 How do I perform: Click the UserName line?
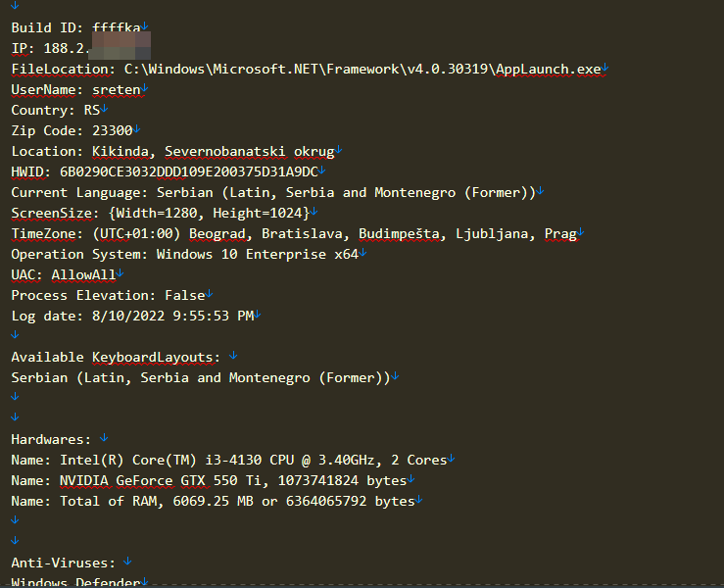pyautogui.click(x=75, y=89)
